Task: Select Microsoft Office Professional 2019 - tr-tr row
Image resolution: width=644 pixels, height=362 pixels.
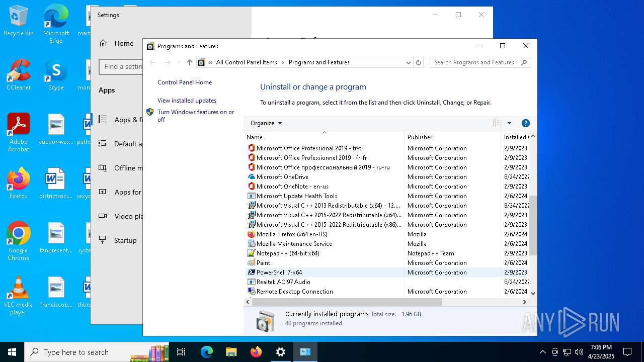Action: click(386, 148)
